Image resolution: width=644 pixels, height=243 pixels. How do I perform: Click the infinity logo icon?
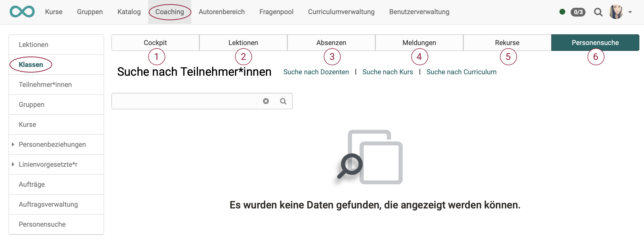[x=22, y=11]
